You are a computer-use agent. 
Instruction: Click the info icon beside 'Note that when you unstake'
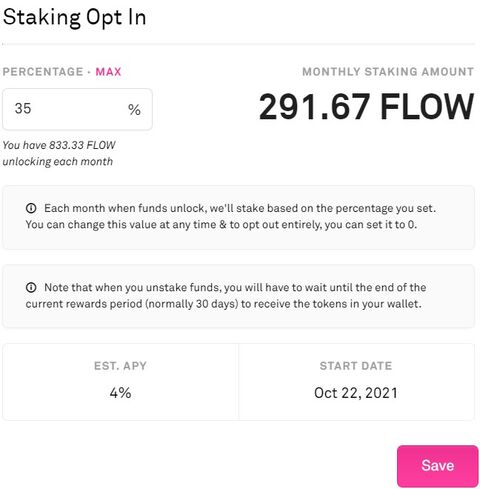point(31,287)
